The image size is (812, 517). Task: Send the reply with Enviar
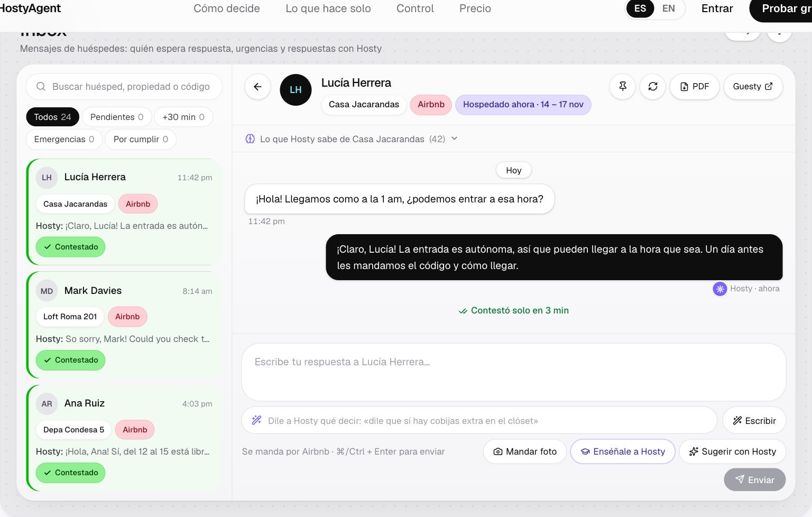755,479
